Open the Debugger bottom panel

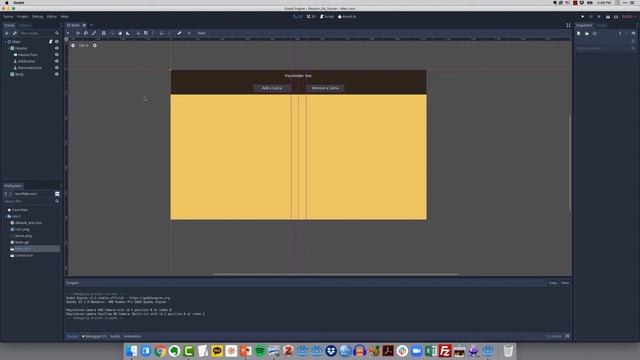coord(94,336)
